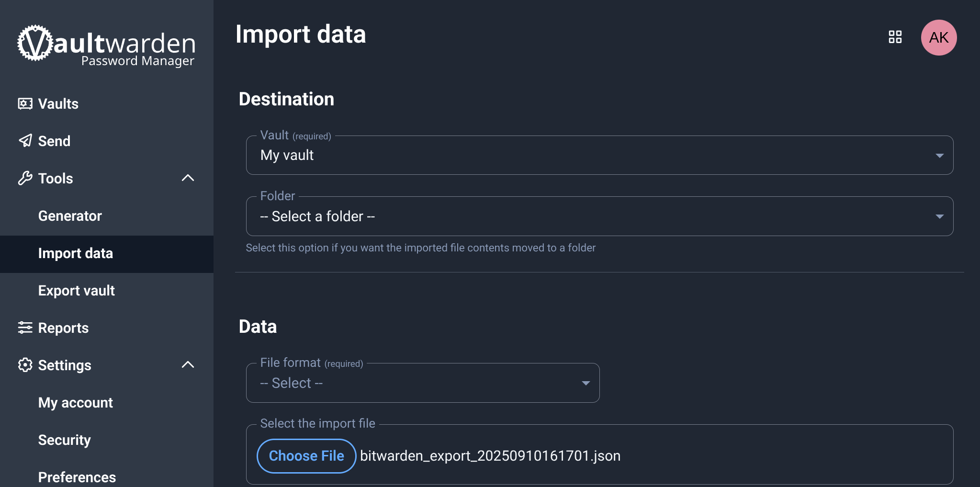This screenshot has width=980, height=487.
Task: Open the File format dropdown
Action: pyautogui.click(x=422, y=383)
